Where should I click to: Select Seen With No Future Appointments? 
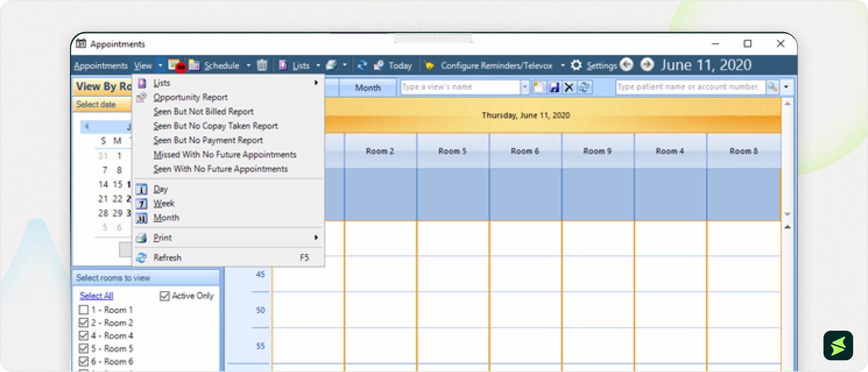(220, 169)
